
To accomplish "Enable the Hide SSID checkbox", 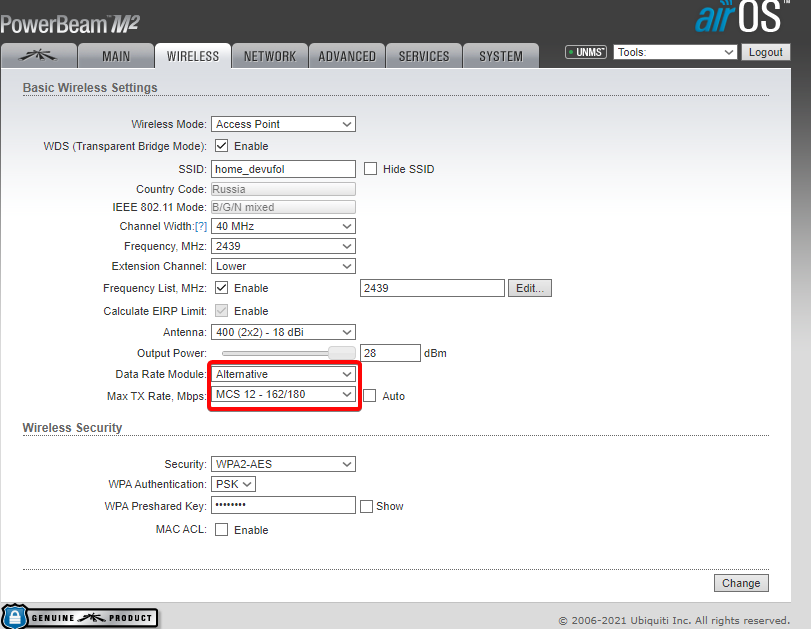I will pyautogui.click(x=370, y=169).
